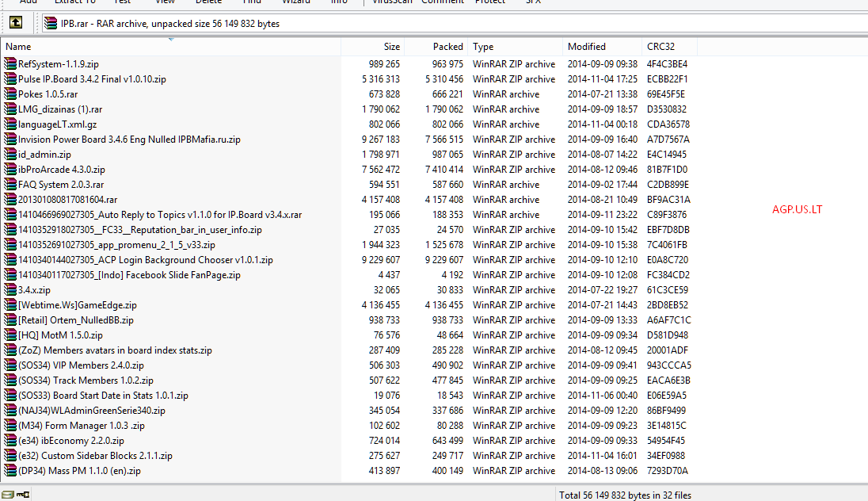This screenshot has height=501, width=868.
Task: Click the drive icon in status bar
Action: coord(9,495)
